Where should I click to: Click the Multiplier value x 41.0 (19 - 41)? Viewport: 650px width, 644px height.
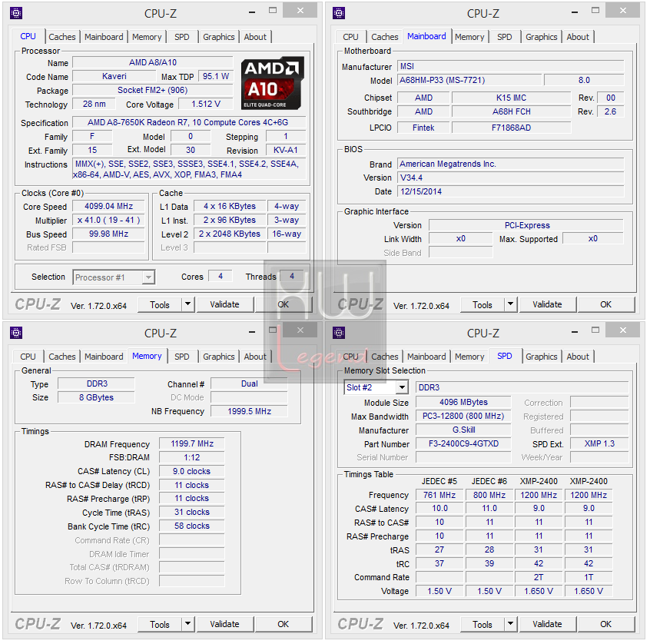[108, 220]
